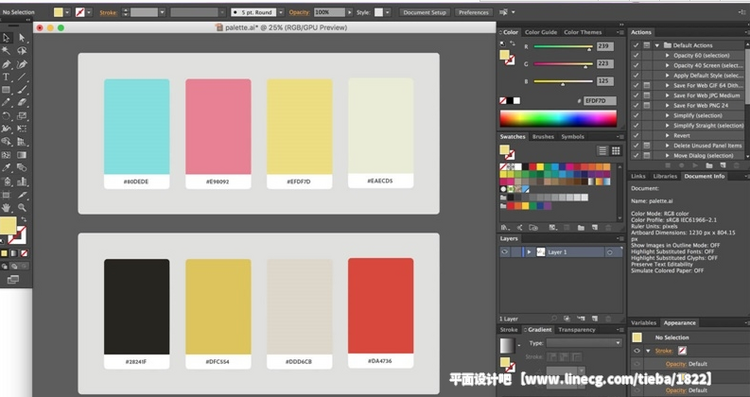This screenshot has width=750, height=397.
Task: Click Play Current Selection in Actions panel
Action: [x=695, y=165]
